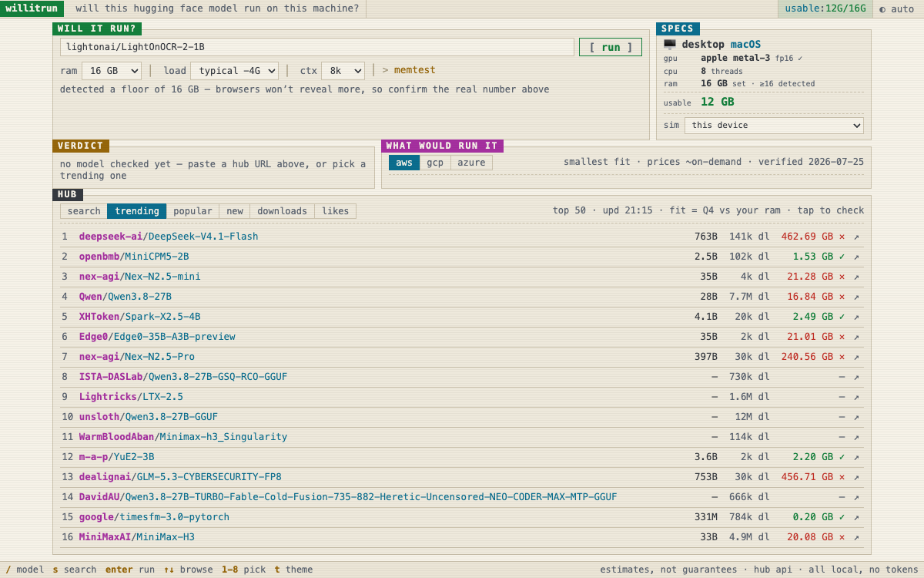
Task: Open external link arrow for MiniCPM5-2B row
Action: 856,257
